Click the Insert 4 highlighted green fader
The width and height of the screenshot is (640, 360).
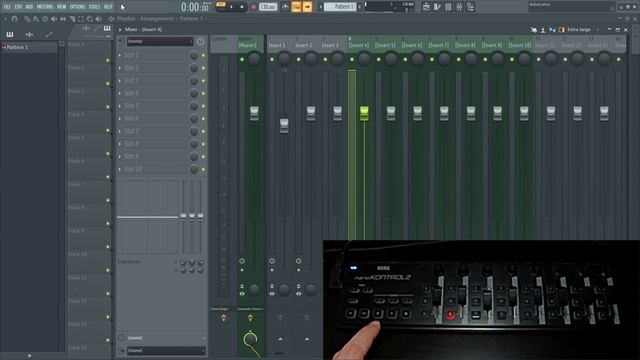coord(364,113)
